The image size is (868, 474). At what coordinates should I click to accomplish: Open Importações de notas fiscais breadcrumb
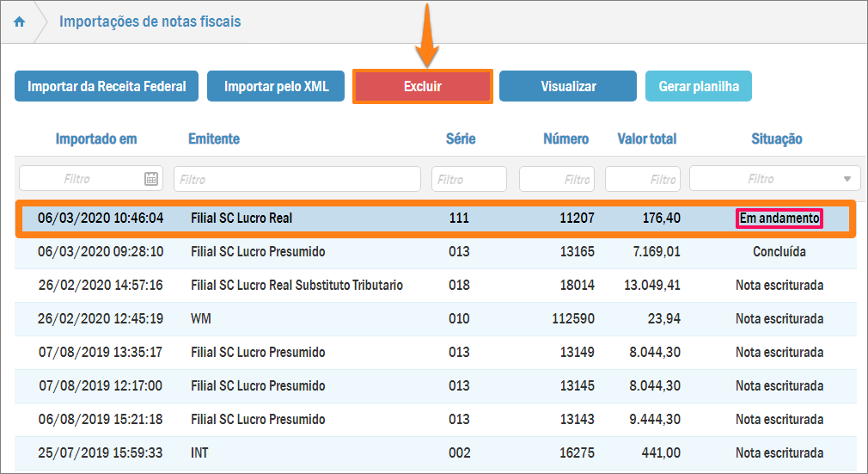(x=150, y=22)
